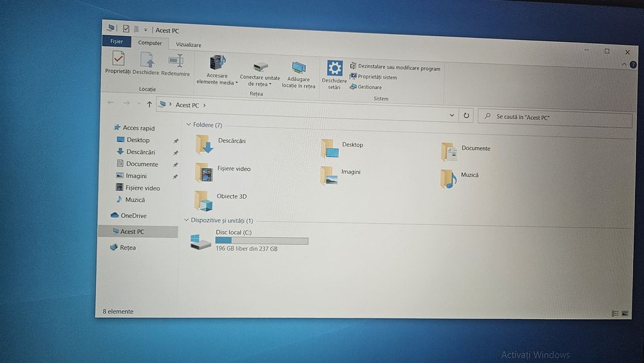The image size is (644, 363).
Task: Click the 196 GB liber din 237 GB text
Action: pyautogui.click(x=247, y=249)
